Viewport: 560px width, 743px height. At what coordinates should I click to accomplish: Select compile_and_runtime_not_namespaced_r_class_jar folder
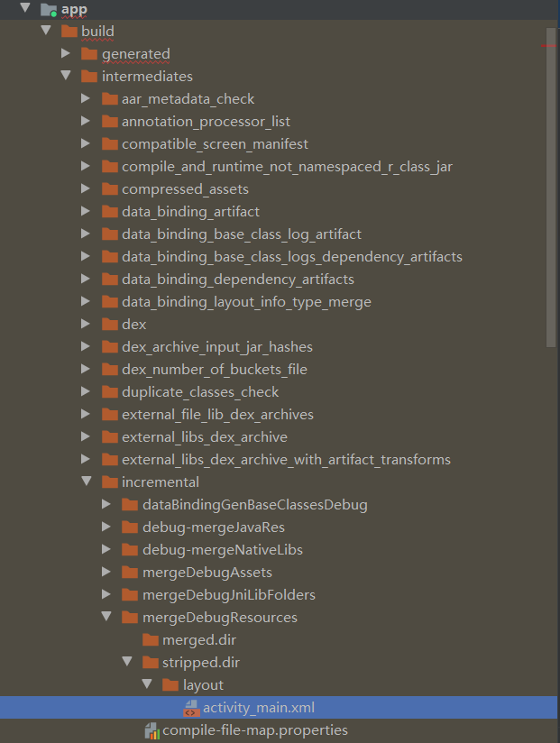[287, 167]
